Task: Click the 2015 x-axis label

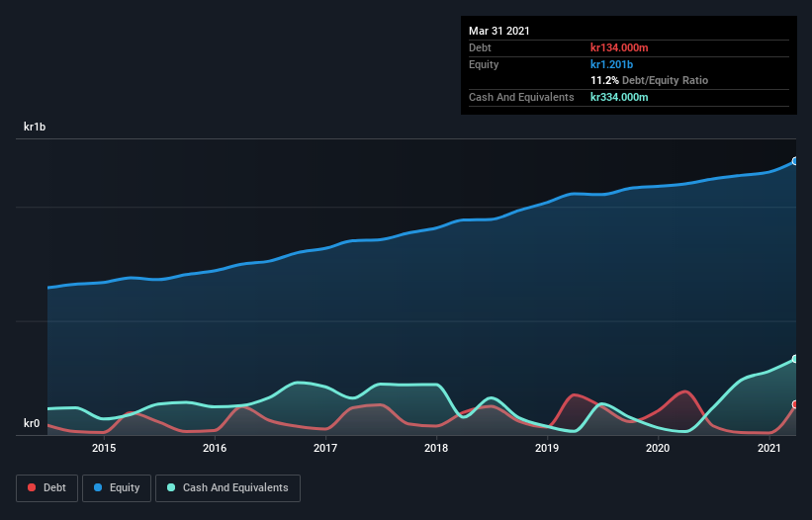Action: click(x=104, y=448)
